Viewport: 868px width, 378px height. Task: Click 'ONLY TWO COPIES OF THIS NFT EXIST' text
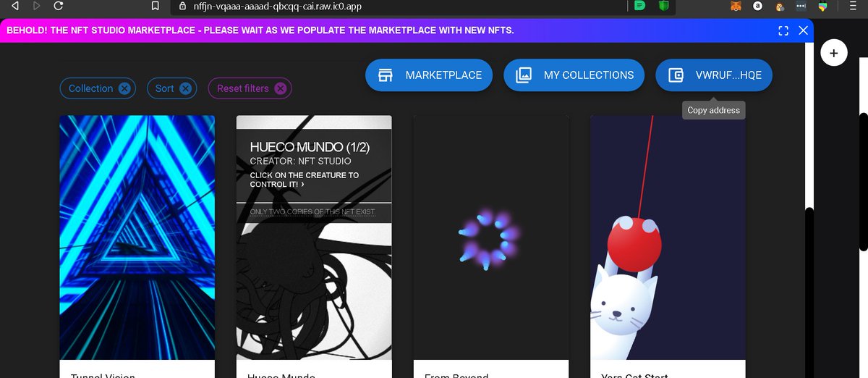pos(312,212)
